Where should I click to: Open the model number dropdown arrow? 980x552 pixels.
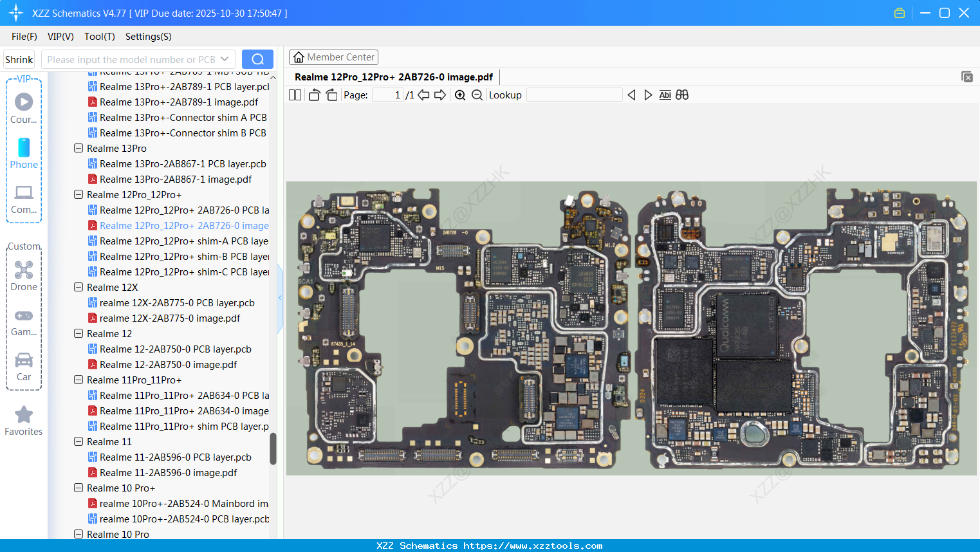point(225,59)
